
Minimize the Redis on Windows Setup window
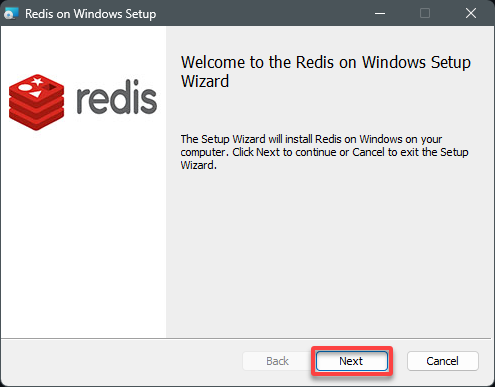click(x=380, y=14)
